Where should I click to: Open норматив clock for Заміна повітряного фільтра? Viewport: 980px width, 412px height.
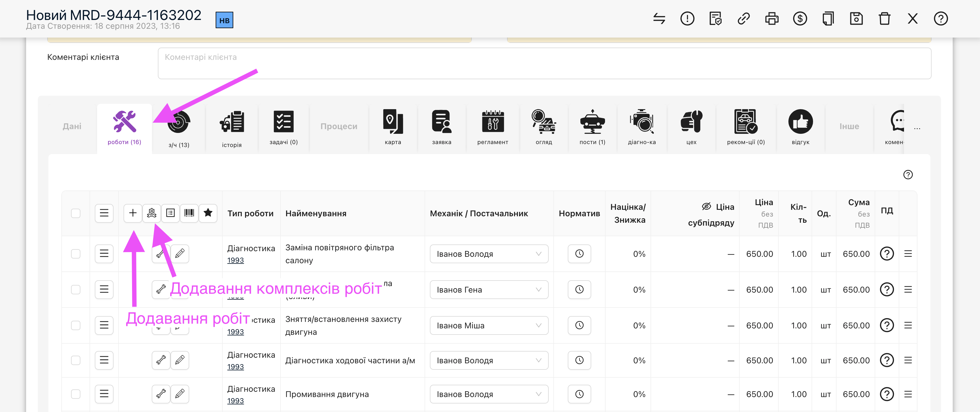(579, 254)
